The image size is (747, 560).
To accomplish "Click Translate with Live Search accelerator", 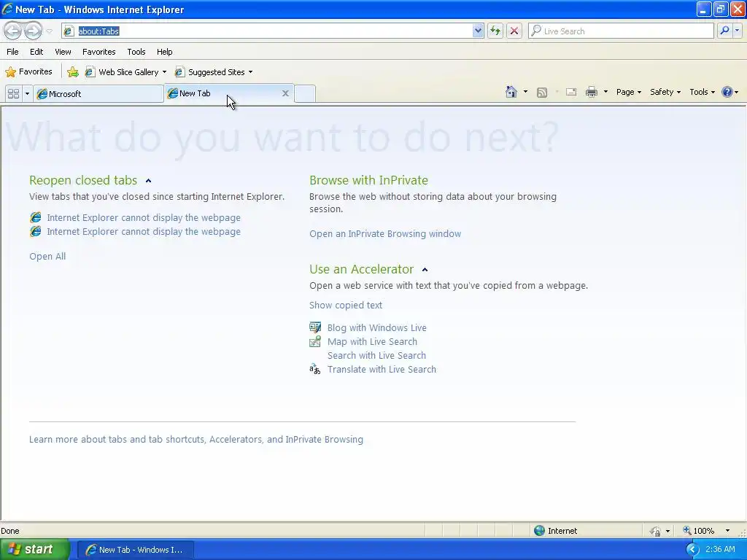I will coord(382,369).
